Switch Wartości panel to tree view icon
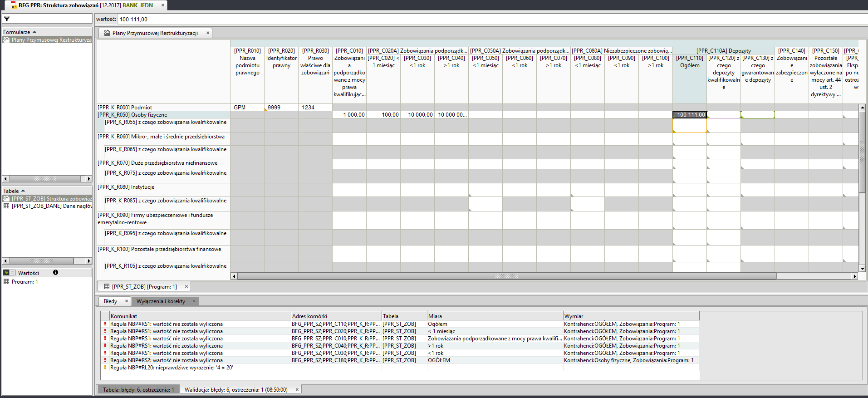 [x=6, y=273]
